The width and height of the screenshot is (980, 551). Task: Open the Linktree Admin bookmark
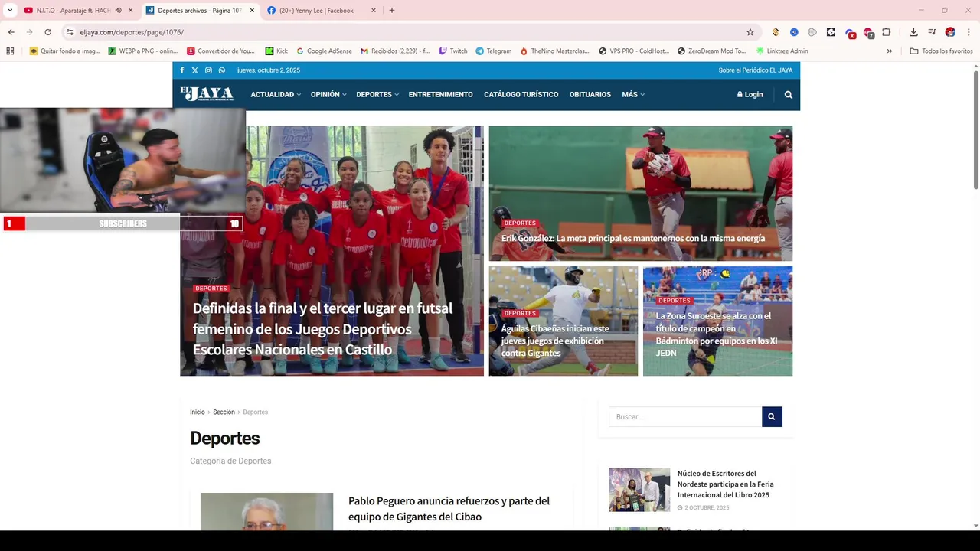click(782, 51)
